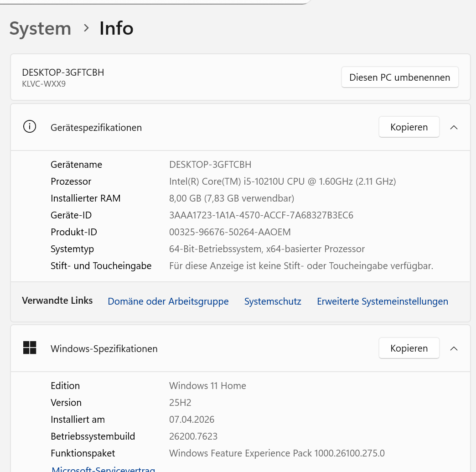
Task: Select the PC name DESKTOP-3GFTCBH in top card
Action: (x=63, y=73)
